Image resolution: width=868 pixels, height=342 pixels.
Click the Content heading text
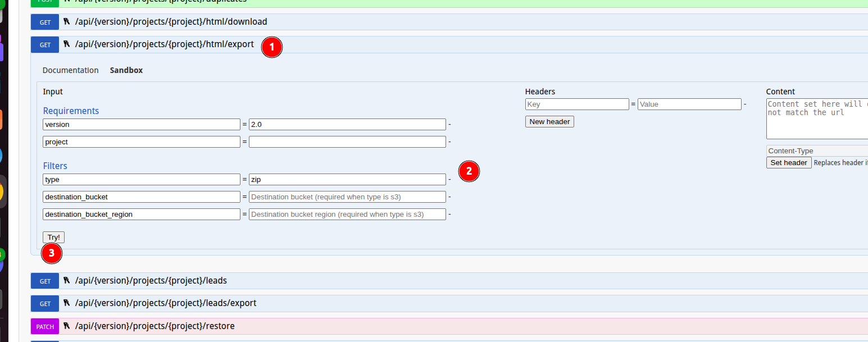pyautogui.click(x=780, y=92)
